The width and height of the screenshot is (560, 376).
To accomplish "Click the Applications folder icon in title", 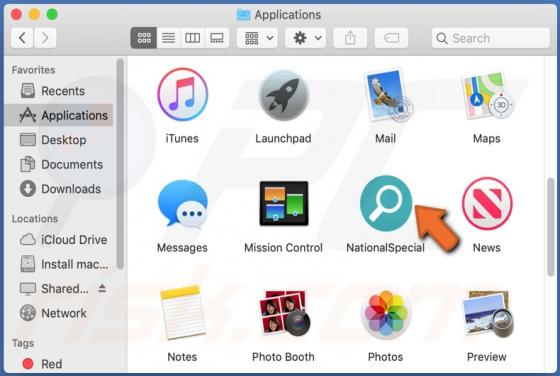I will (x=244, y=15).
